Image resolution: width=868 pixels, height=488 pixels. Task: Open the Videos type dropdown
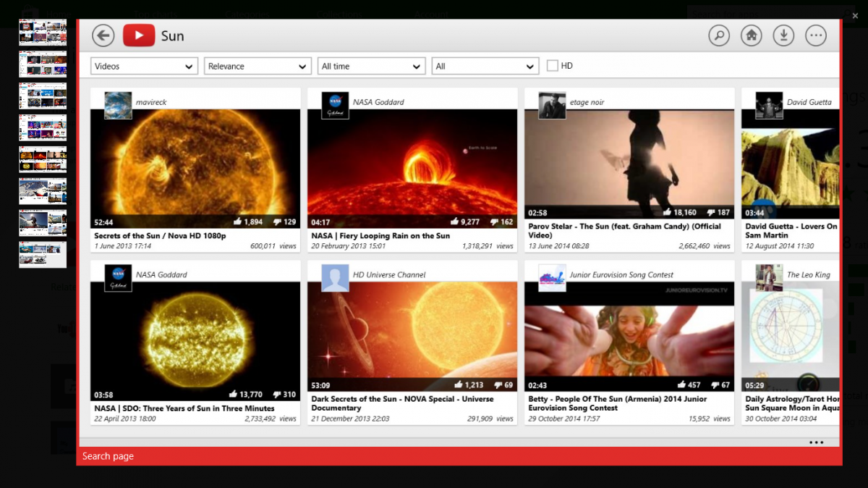pyautogui.click(x=145, y=66)
